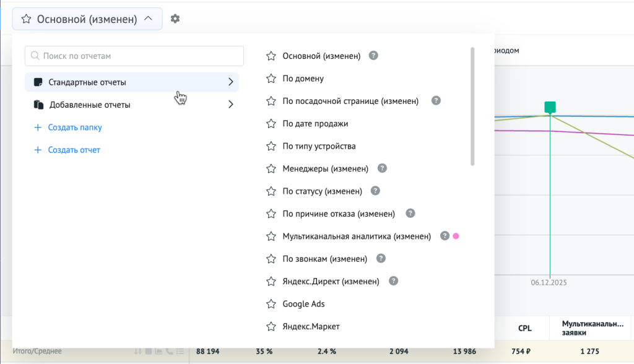This screenshot has width=634, height=364.
Task: Open report settings gear icon
Action: 175,19
